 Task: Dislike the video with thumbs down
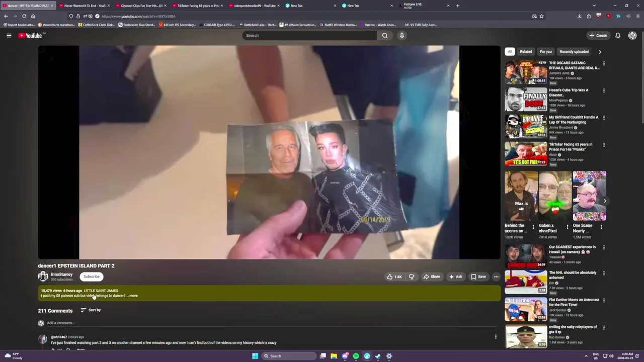coord(412,277)
